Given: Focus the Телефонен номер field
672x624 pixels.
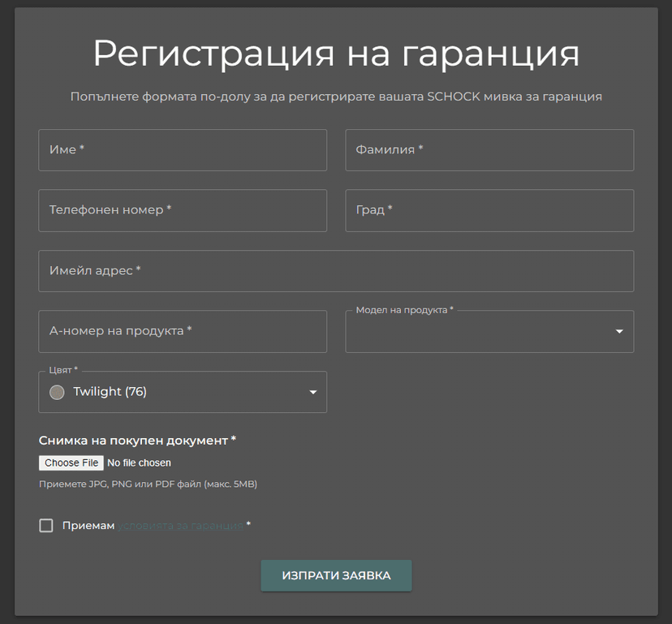Looking at the screenshot, I should tap(183, 210).
